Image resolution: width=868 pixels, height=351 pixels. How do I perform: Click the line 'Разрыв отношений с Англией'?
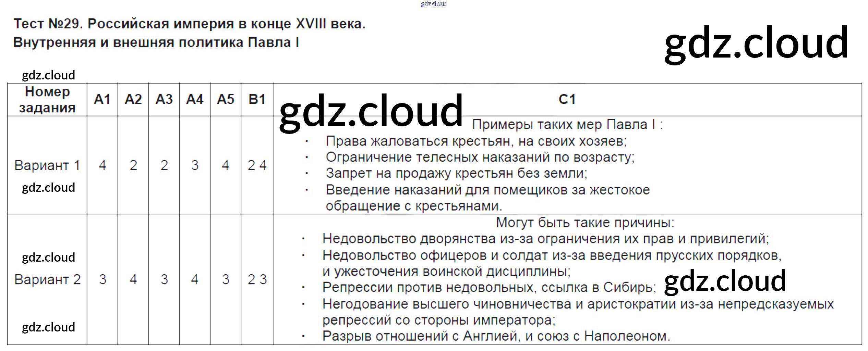point(496,336)
